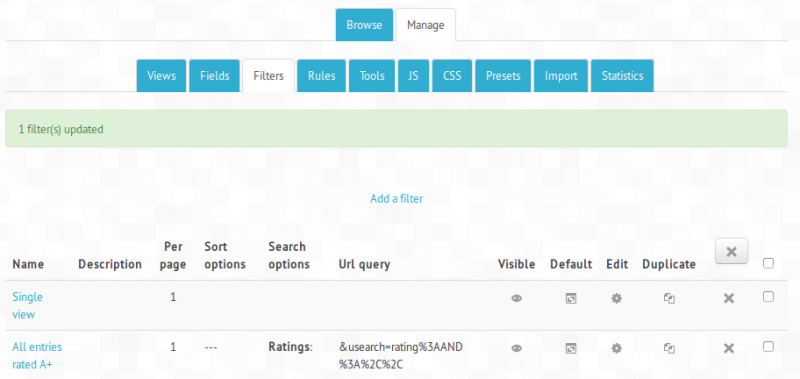This screenshot has width=800, height=379.
Task: Click the Default column header
Action: click(x=571, y=264)
